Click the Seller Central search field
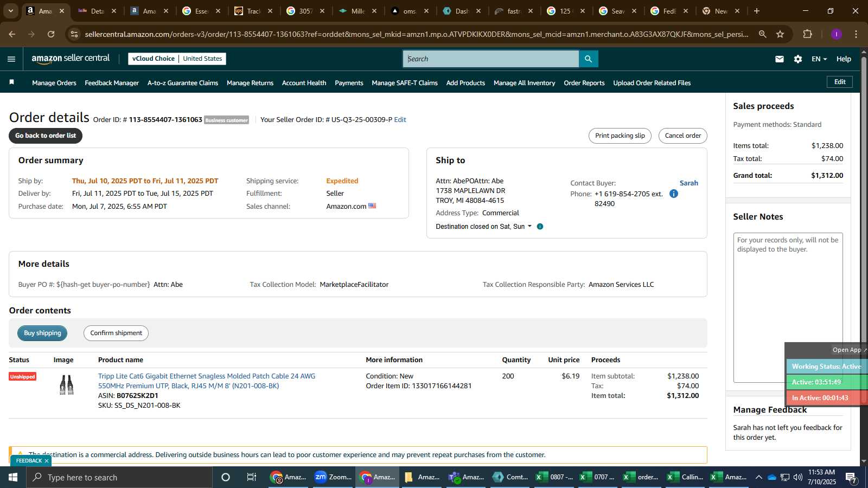The height and width of the screenshot is (488, 868). (491, 59)
